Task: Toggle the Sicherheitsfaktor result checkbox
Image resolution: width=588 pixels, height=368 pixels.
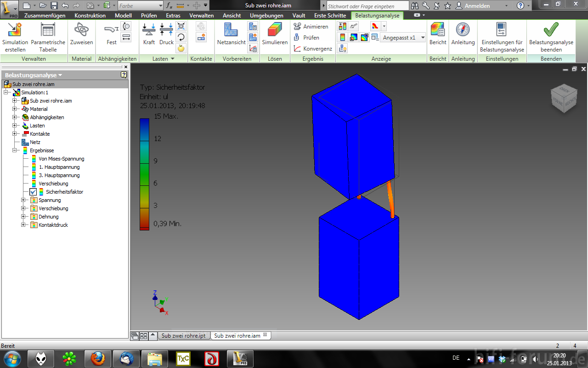Action: [33, 192]
